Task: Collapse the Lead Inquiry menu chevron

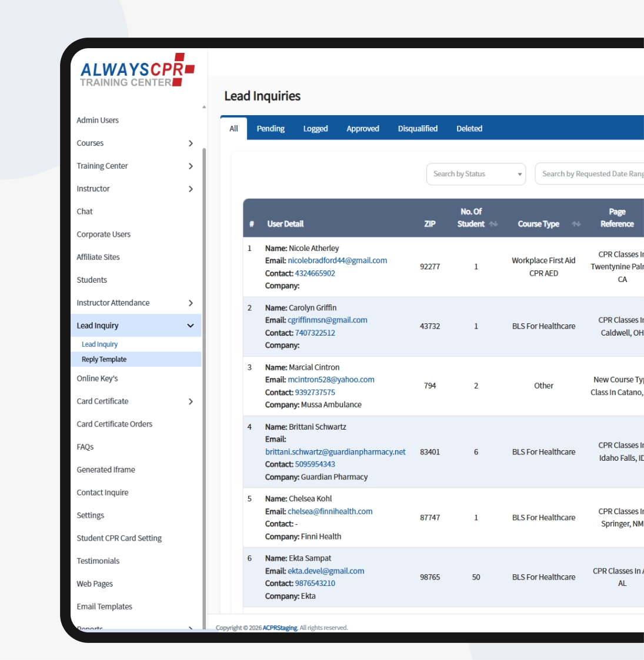Action: [x=191, y=326]
